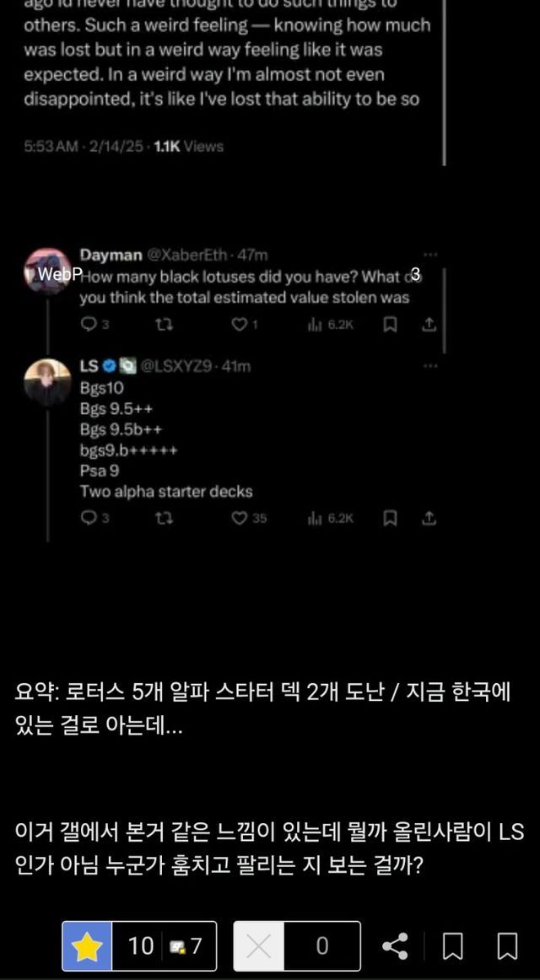Open Dayman's profile avatar
Screen dimensions: 540x980
49,270
